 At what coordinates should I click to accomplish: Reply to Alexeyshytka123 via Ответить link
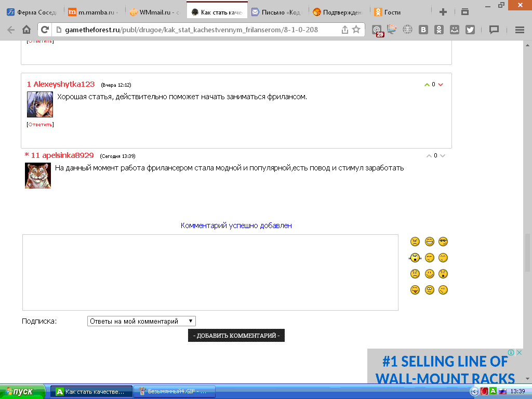tap(40, 125)
